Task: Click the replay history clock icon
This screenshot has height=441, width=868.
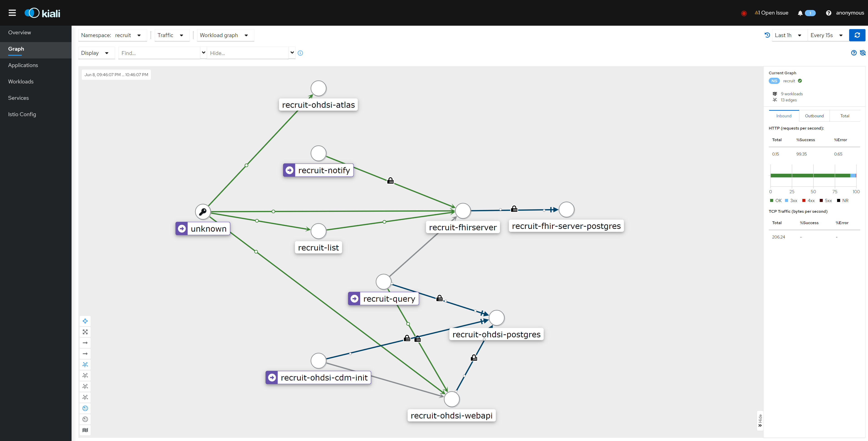Action: point(767,35)
